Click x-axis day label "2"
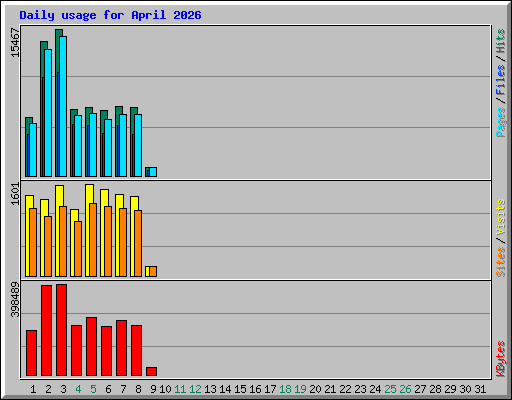 (x=48, y=389)
